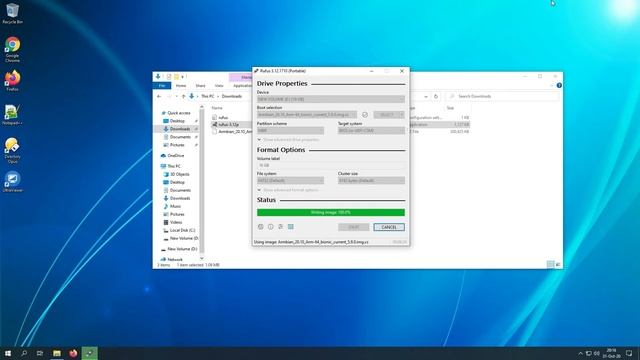Open the notification center icon
This screenshot has height=360, width=640.
[629, 353]
